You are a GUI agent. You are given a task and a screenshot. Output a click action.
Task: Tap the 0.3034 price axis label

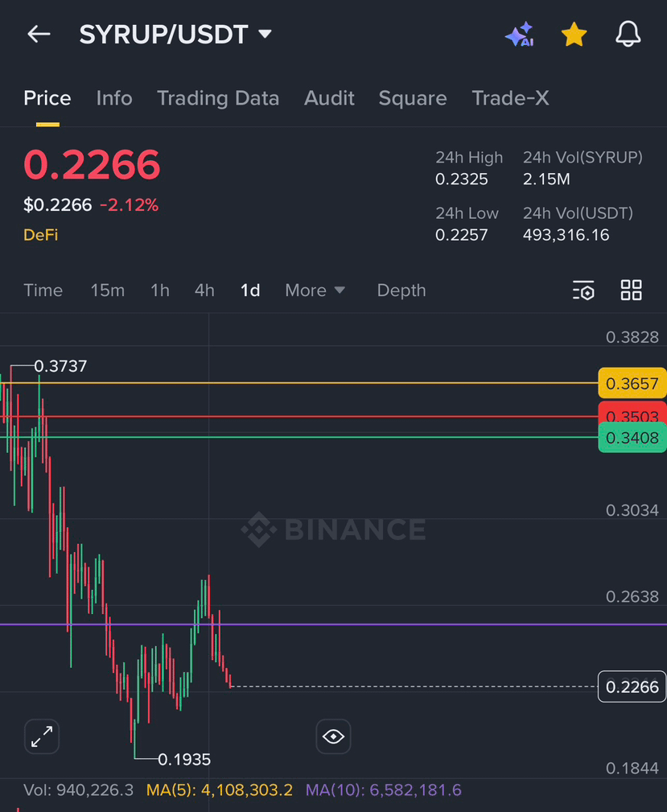tap(632, 510)
